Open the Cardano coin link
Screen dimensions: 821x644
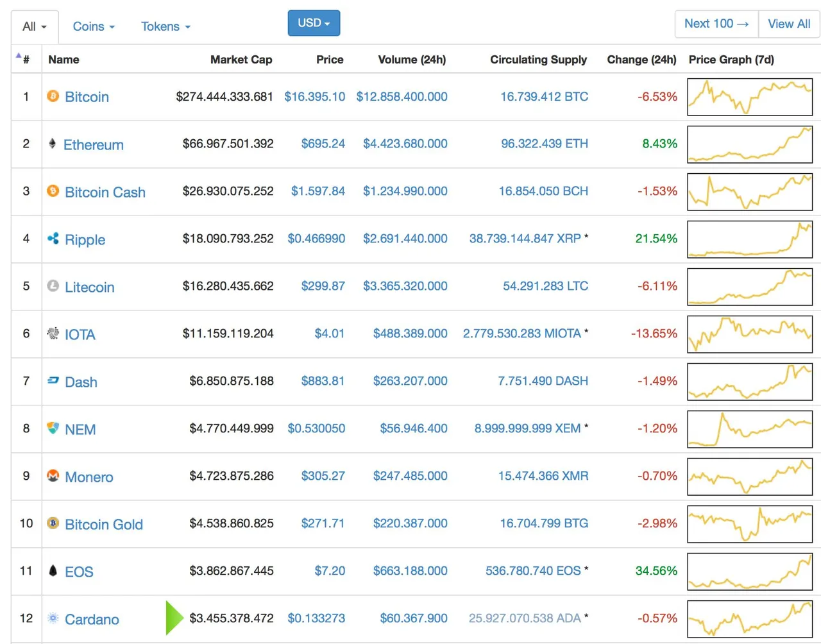coord(92,620)
